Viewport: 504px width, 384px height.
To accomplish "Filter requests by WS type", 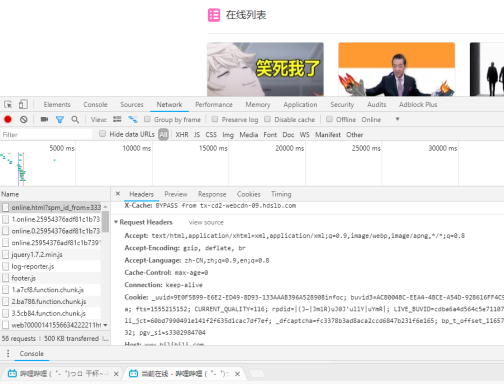I will (x=304, y=135).
